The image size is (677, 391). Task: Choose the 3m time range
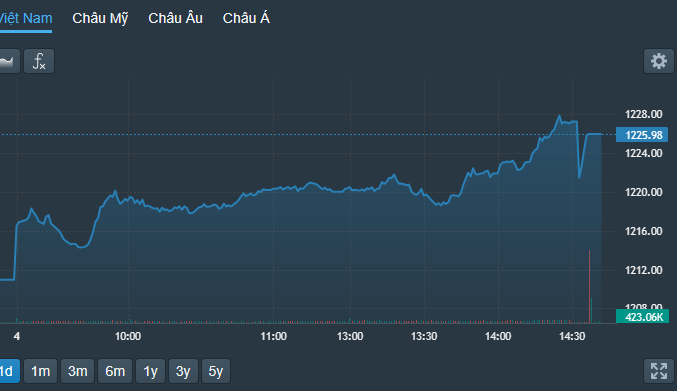(78, 371)
